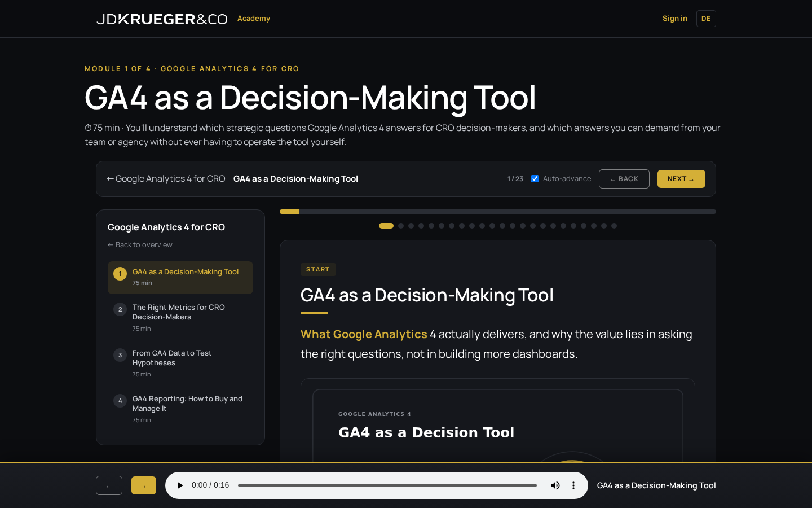Mute the audio with the speaker icon

point(555,485)
